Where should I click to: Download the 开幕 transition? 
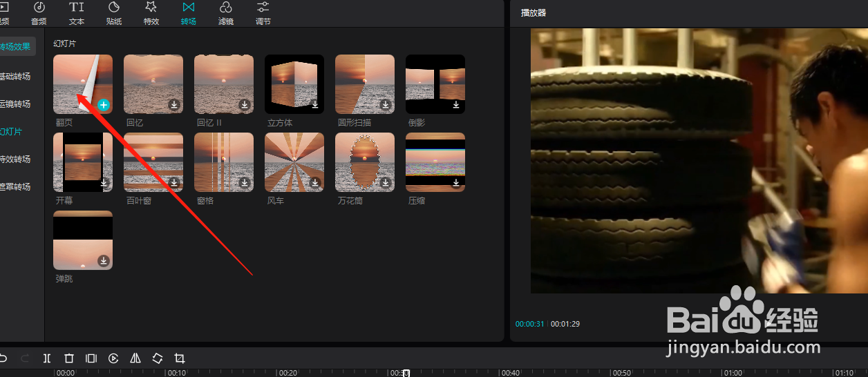coord(103,183)
